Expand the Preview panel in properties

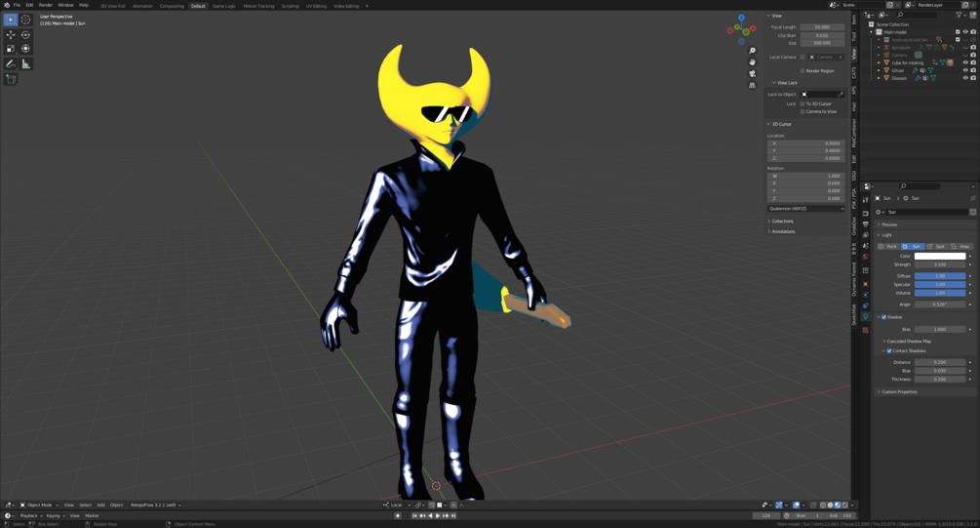click(887, 224)
